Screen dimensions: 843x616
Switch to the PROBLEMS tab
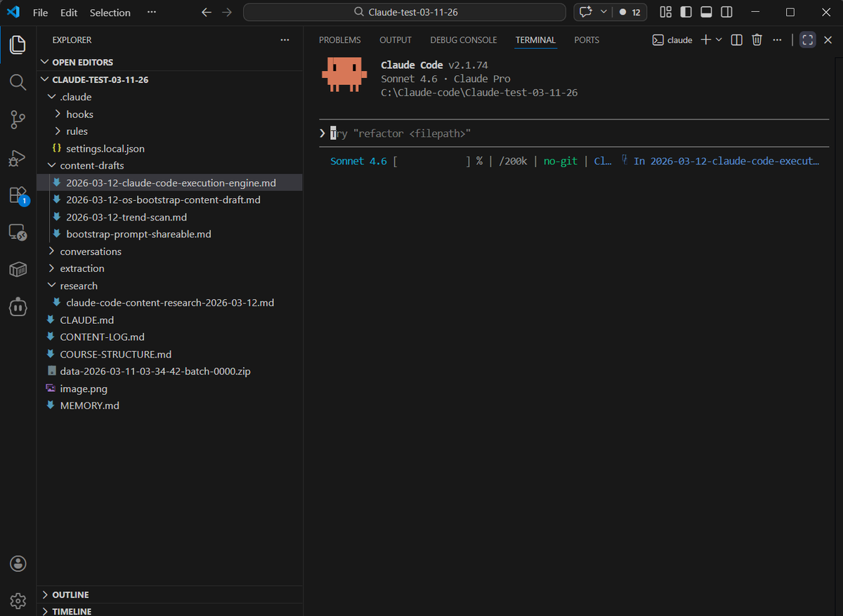[x=340, y=40]
